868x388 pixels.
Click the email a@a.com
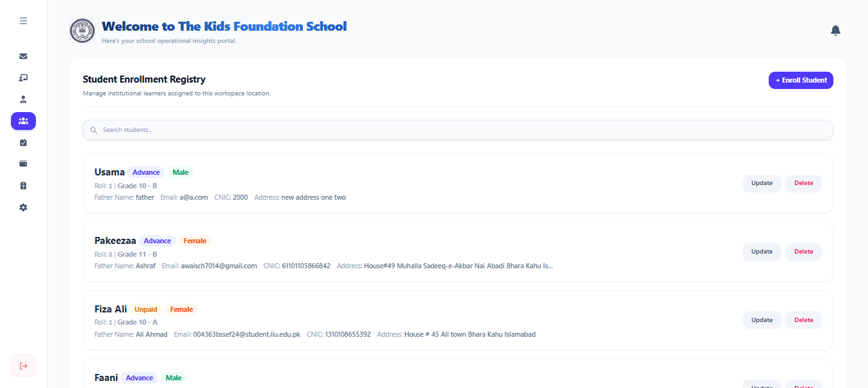193,197
